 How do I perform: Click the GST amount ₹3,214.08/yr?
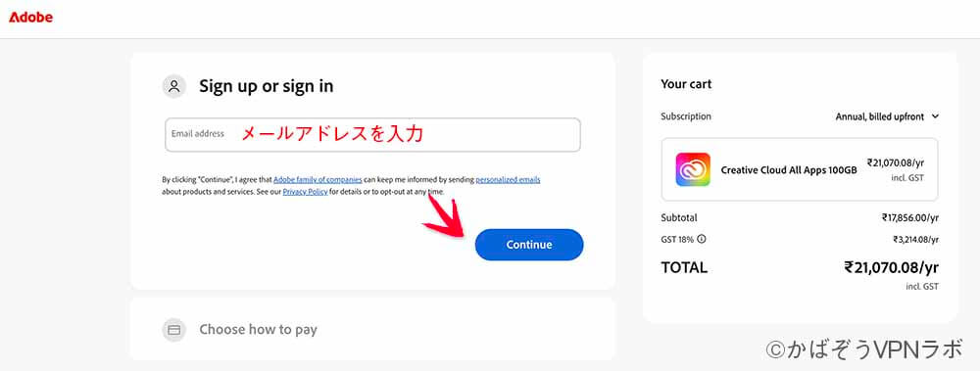click(915, 239)
